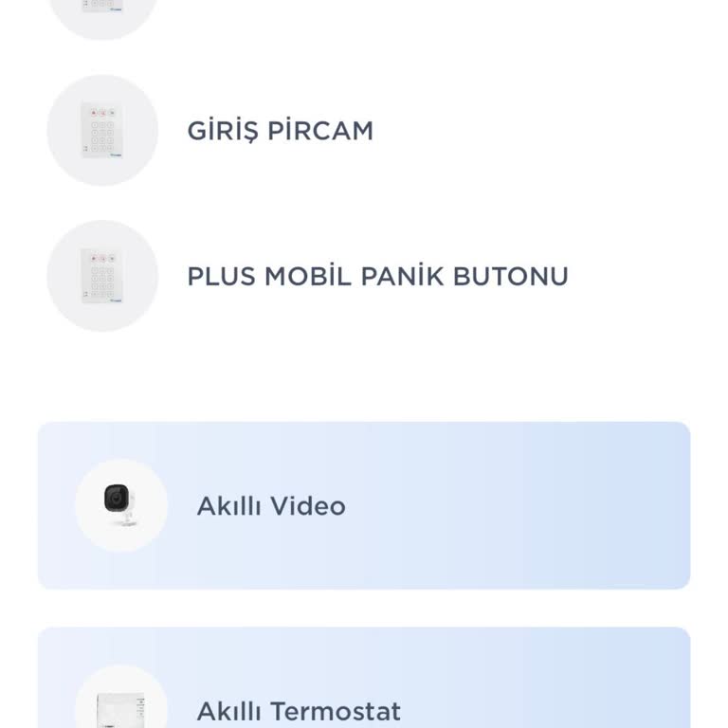Tap the keypad icon beside GİRİŞ PİRCAM
This screenshot has height=728, width=728.
[x=102, y=131]
